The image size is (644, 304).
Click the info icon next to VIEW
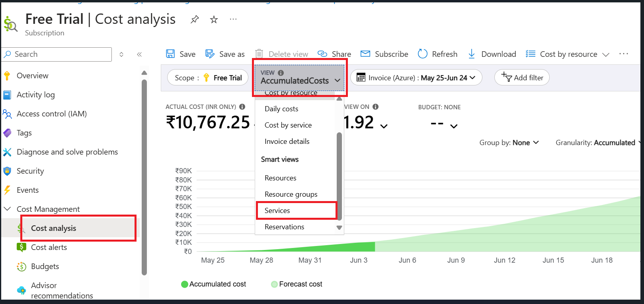(281, 73)
